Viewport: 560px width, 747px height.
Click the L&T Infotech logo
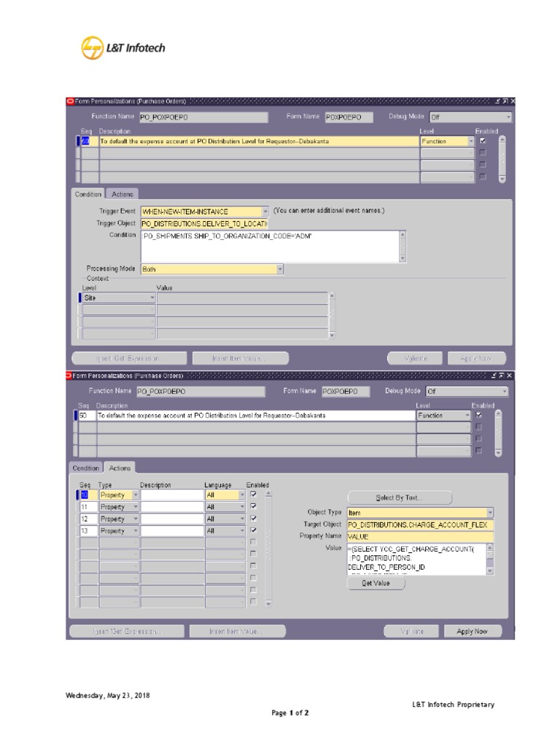pyautogui.click(x=123, y=47)
